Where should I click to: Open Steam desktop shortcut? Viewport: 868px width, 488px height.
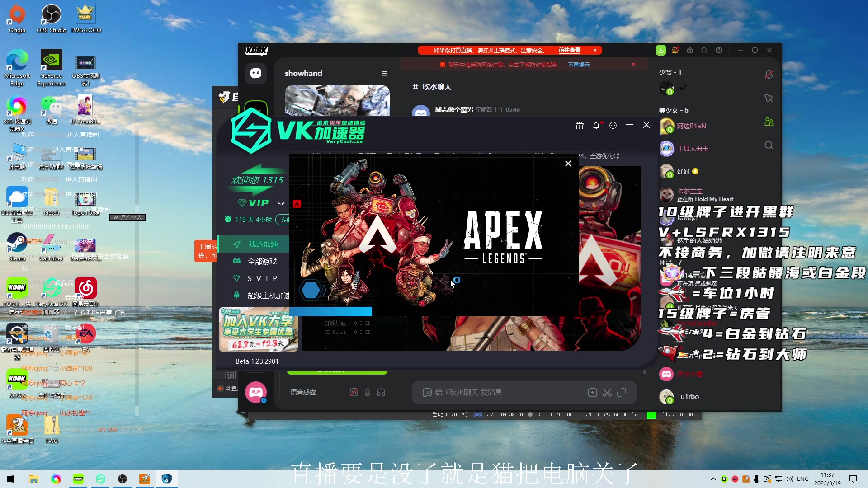pos(17,247)
